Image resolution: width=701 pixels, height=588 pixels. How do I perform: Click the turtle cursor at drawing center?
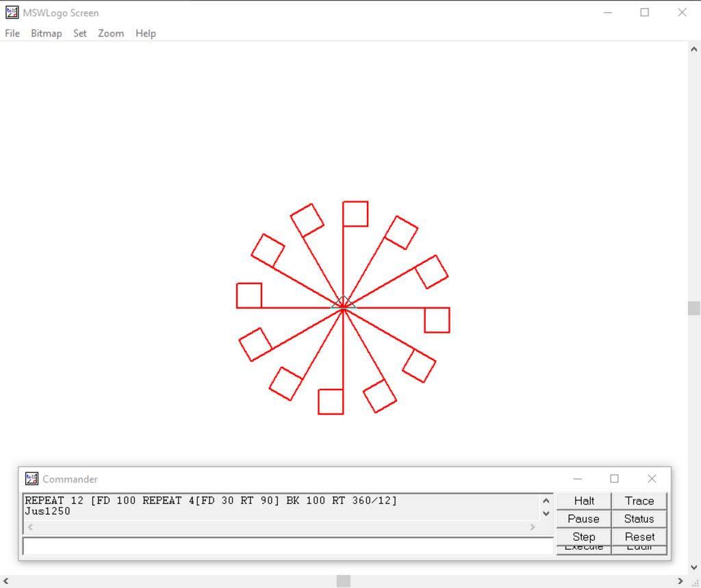(344, 303)
